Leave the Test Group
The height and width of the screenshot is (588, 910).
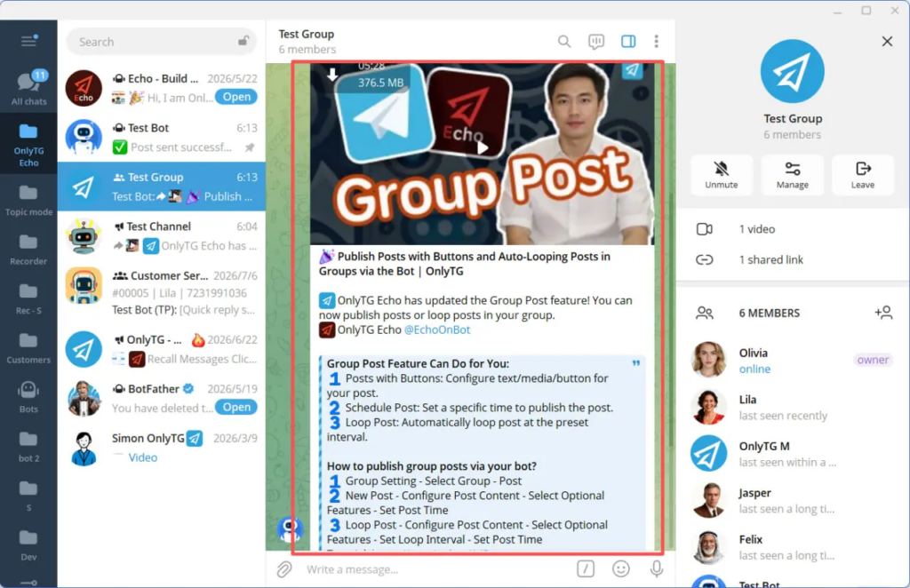click(x=862, y=175)
